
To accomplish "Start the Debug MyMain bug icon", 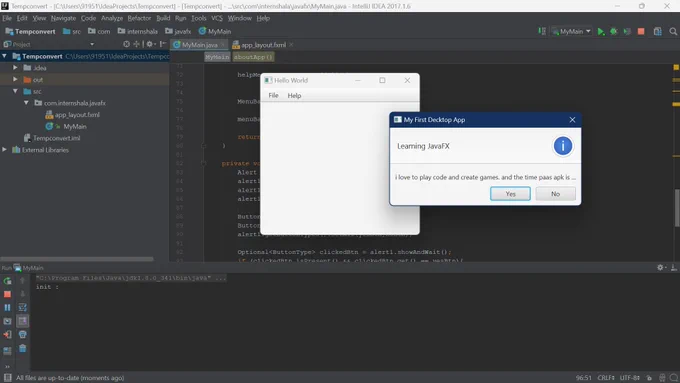I will pos(614,32).
